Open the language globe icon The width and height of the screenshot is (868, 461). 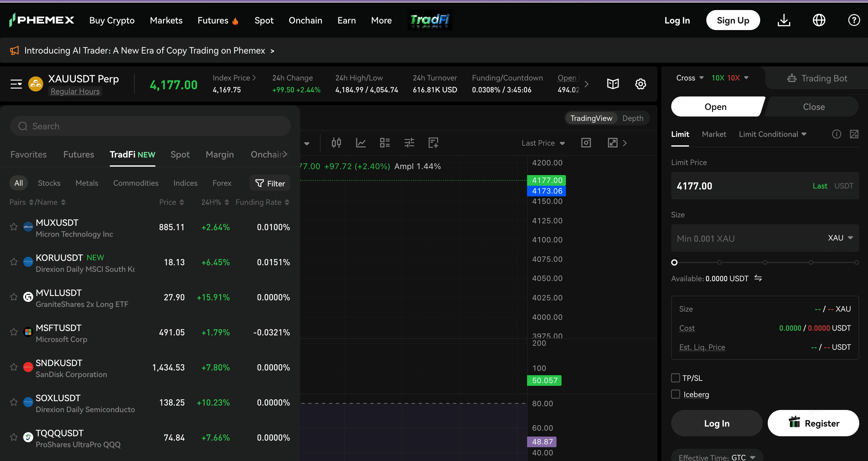tap(819, 20)
